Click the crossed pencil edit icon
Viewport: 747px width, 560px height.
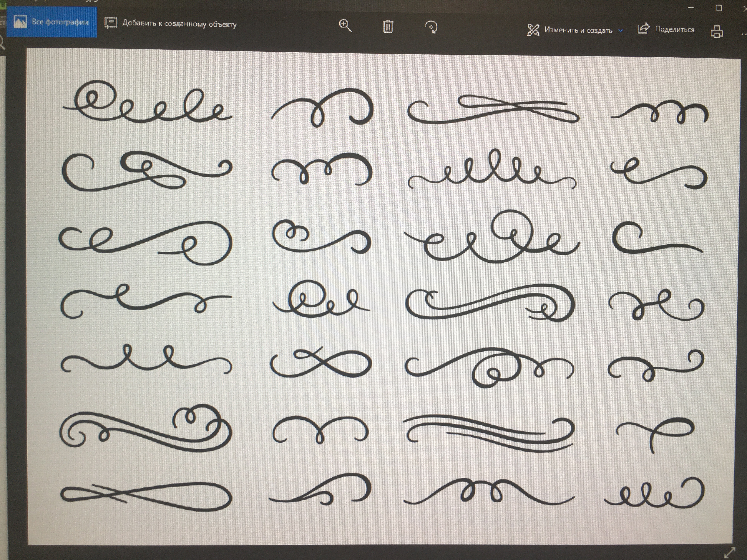coord(533,30)
